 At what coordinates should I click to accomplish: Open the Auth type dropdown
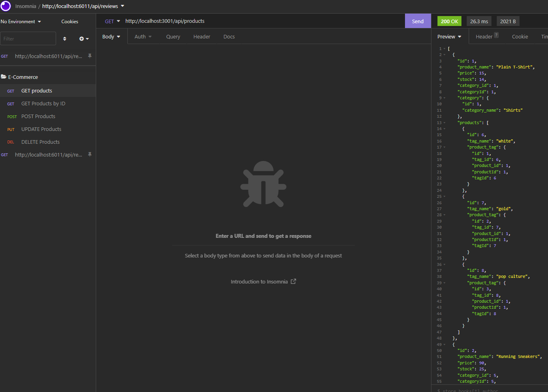point(143,36)
